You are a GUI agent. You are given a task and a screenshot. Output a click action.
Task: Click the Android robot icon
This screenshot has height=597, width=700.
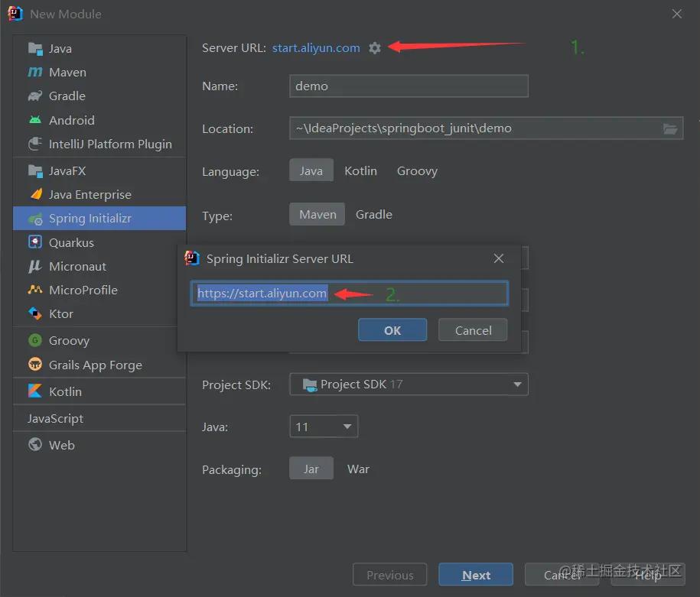[35, 120]
